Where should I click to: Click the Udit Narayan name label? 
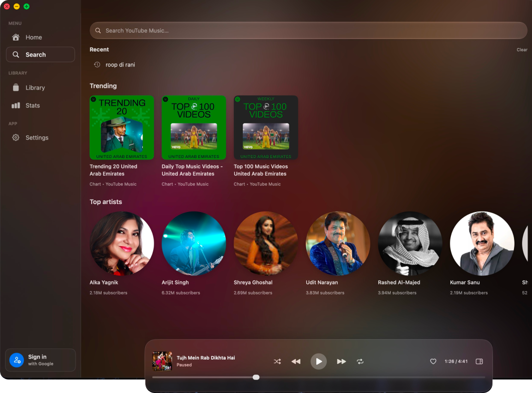[322, 282]
